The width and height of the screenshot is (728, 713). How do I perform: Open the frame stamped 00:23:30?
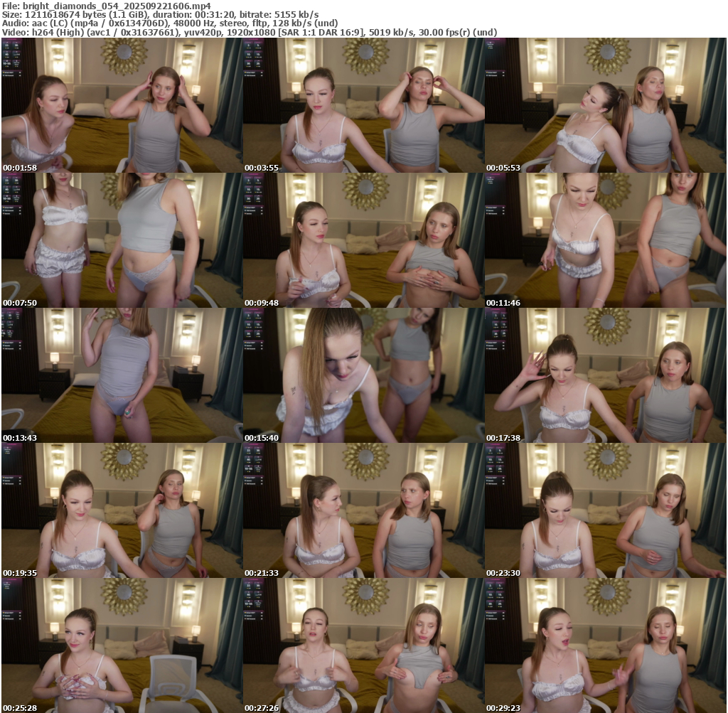tap(605, 510)
